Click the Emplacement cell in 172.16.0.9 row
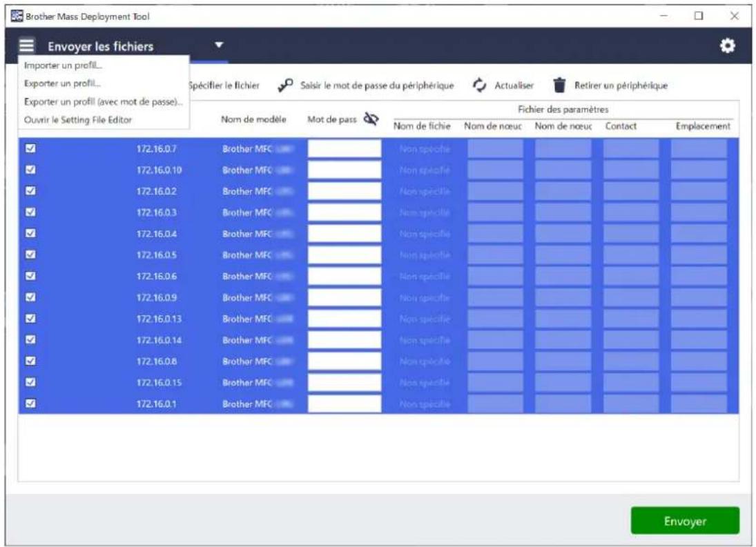 (699, 297)
